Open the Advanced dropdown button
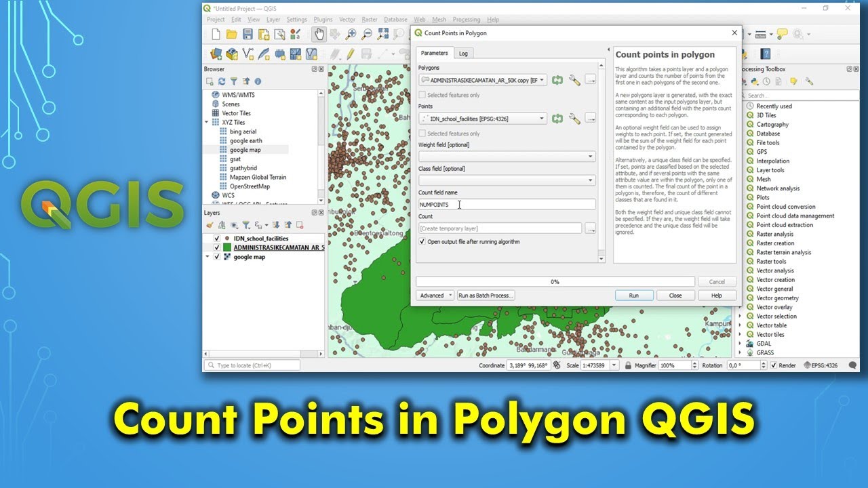 tap(435, 296)
